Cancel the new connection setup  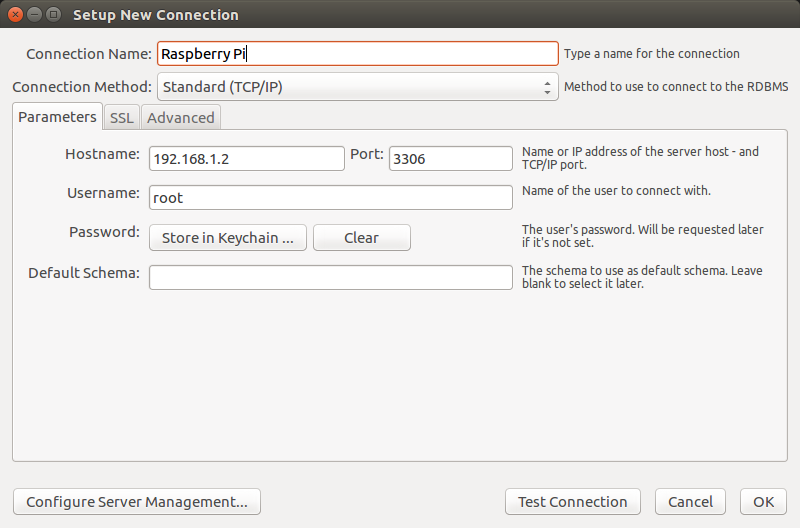click(690, 501)
